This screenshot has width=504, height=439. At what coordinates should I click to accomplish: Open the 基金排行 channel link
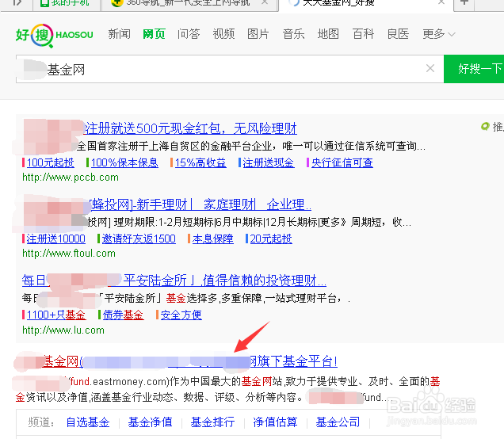212,422
